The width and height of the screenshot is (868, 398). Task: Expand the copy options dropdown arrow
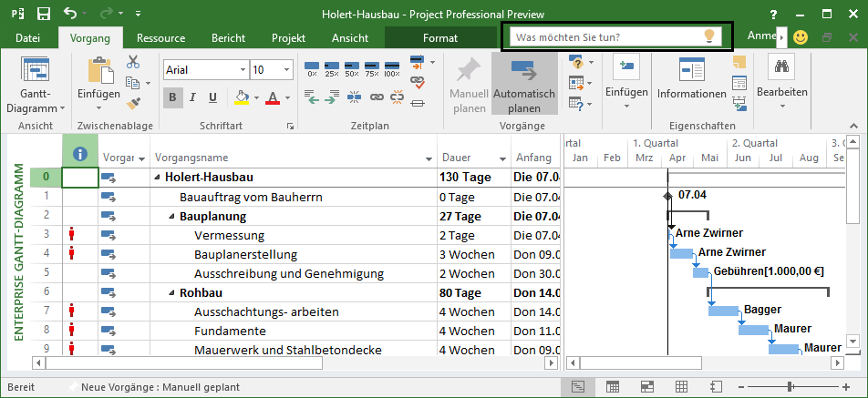[x=148, y=84]
